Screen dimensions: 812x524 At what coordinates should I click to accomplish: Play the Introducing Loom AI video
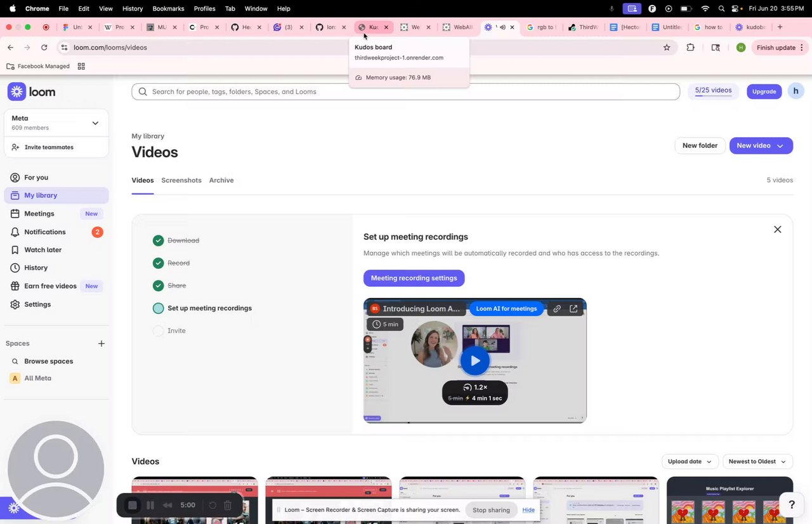tap(475, 361)
